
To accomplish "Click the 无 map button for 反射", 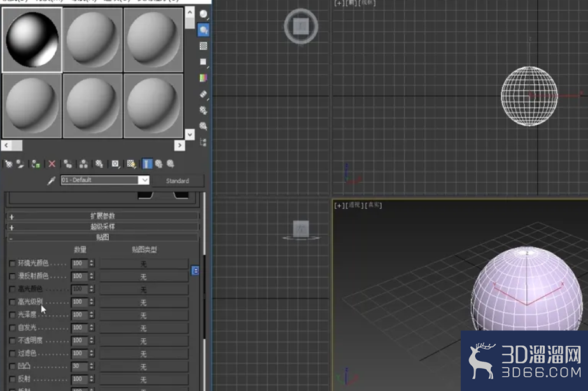I will [144, 380].
